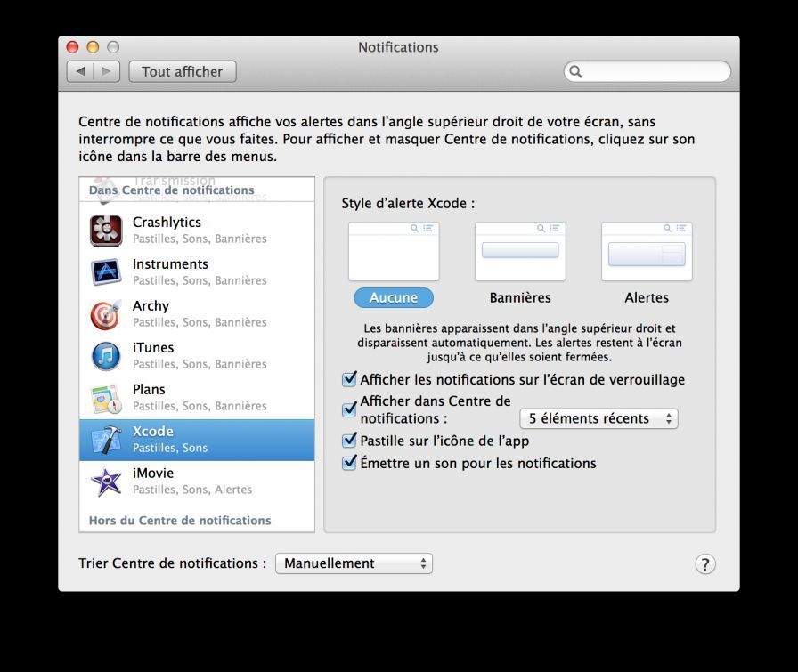Disable Émettre un son pour les notifications
This screenshot has width=798, height=672.
(350, 464)
